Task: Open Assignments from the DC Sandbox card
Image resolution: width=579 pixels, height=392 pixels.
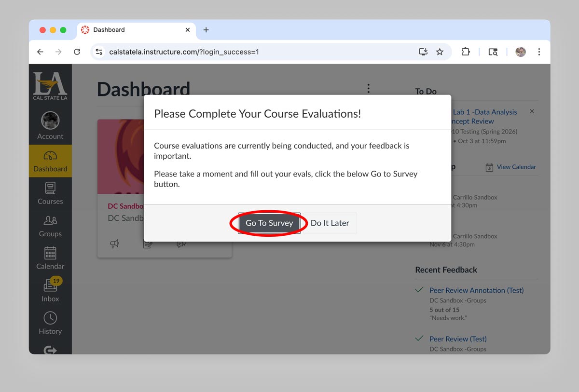Action: click(x=149, y=244)
